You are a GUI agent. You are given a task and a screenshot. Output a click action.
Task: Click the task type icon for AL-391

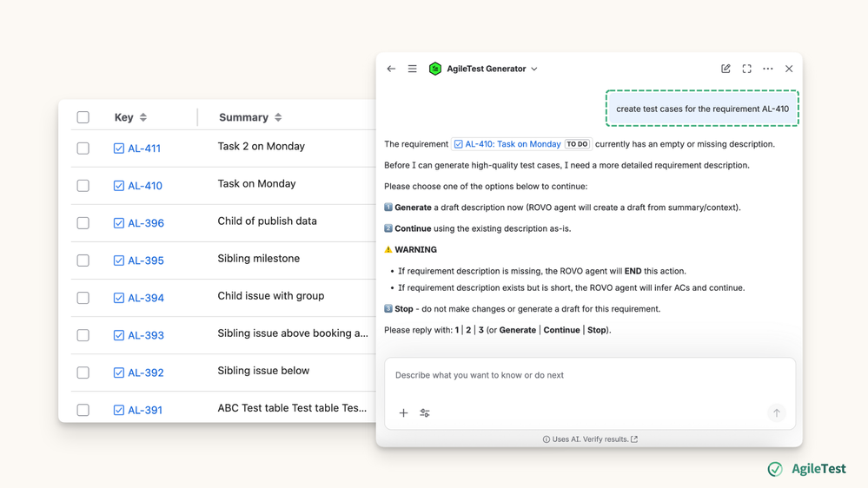(119, 410)
